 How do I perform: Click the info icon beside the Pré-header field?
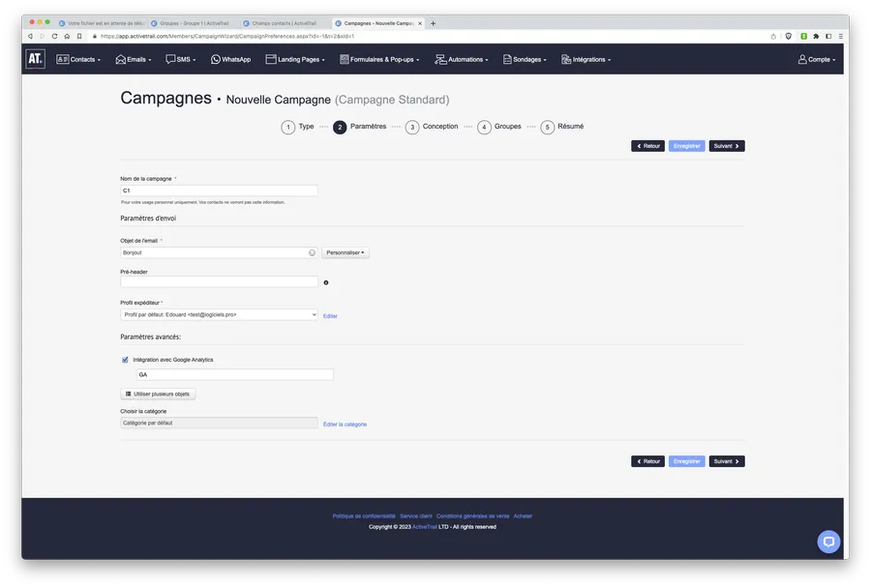(326, 282)
